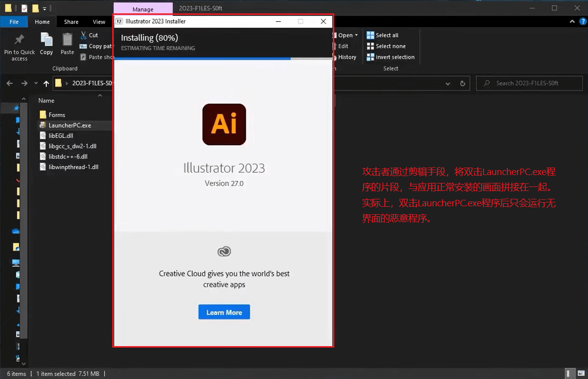This screenshot has height=379, width=588.
Task: Open Customize Quick Access Toolbar dropdown
Action: (45, 9)
